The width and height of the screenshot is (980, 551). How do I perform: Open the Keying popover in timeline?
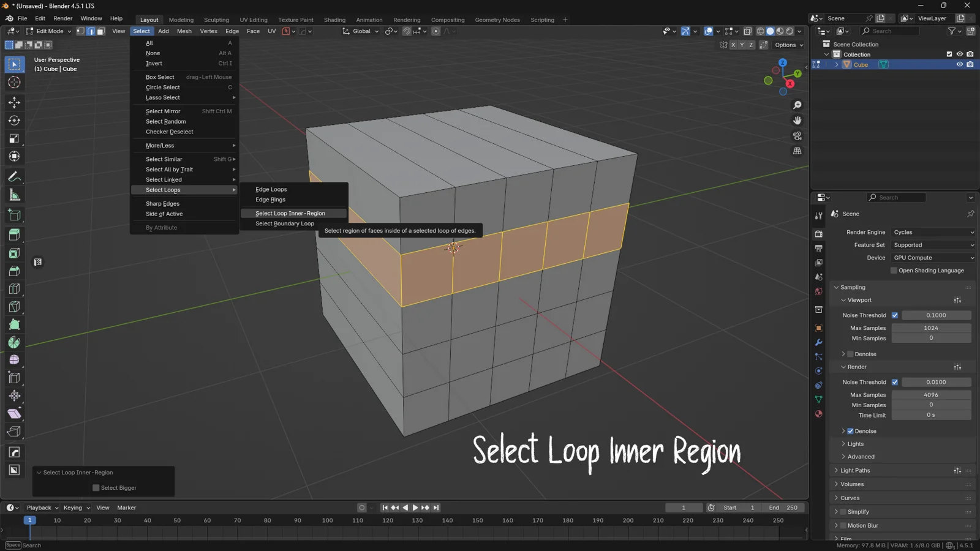77,508
